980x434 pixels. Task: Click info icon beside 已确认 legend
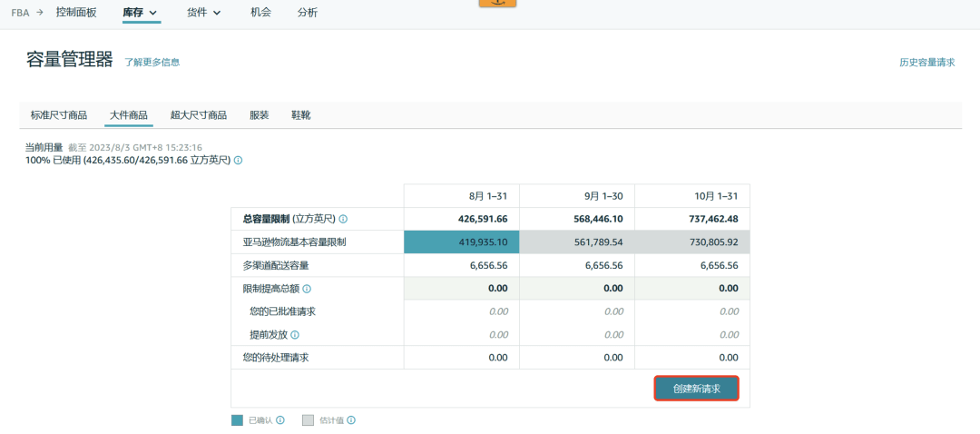coord(280,419)
